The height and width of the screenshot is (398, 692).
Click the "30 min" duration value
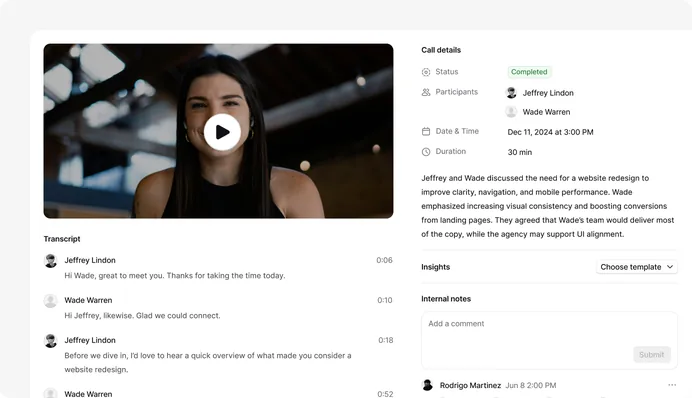click(520, 152)
